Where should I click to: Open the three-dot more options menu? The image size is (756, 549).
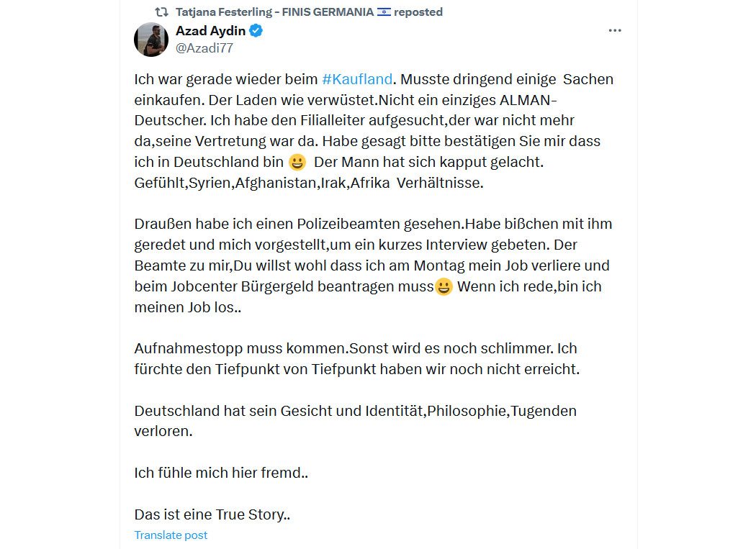click(615, 30)
